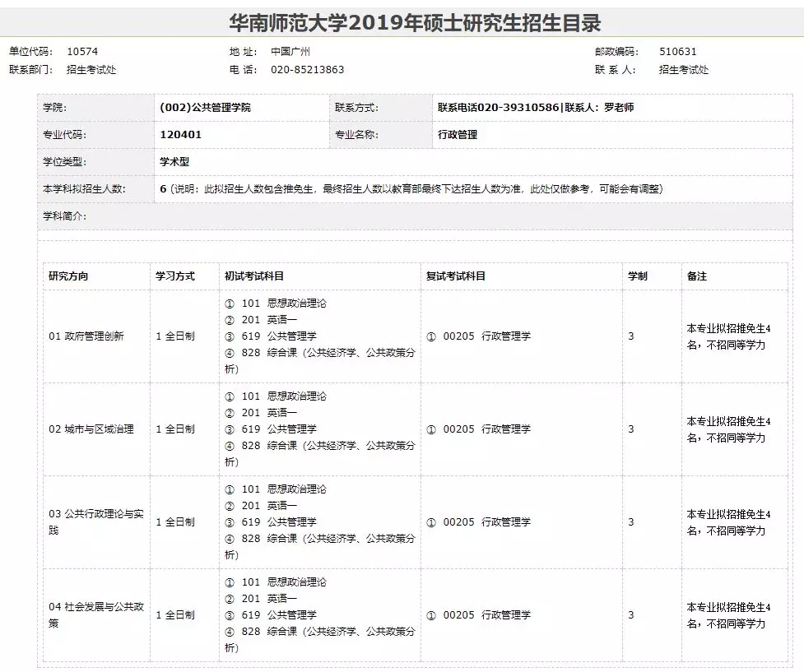The image size is (804, 672).
Task: Click the 备注 note in the 社会发展与公共政策 row
Action: (x=728, y=615)
